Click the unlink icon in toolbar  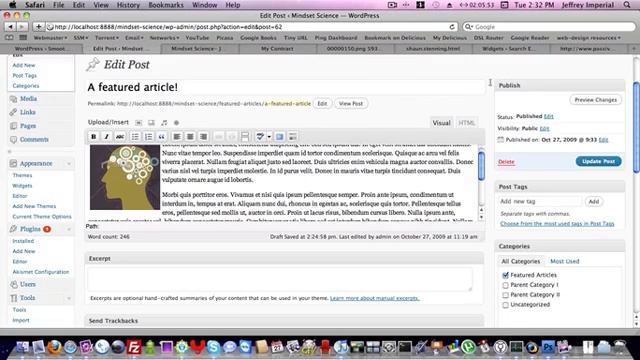pos(231,137)
